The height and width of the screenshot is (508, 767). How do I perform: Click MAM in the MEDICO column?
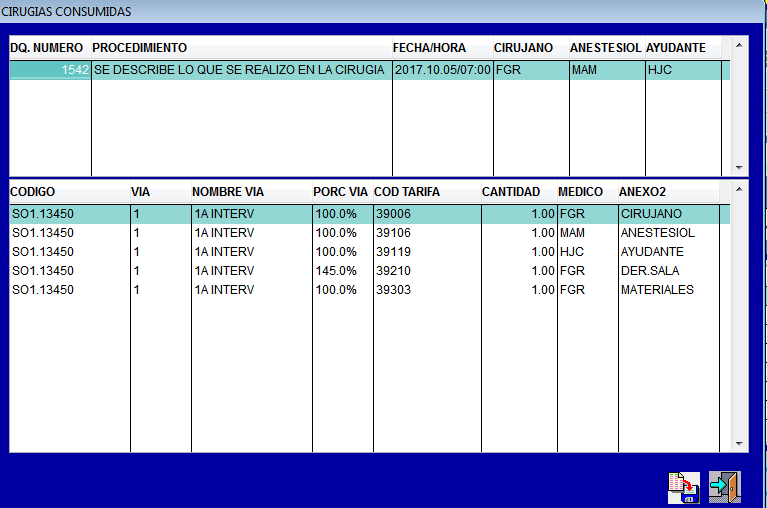click(587, 233)
